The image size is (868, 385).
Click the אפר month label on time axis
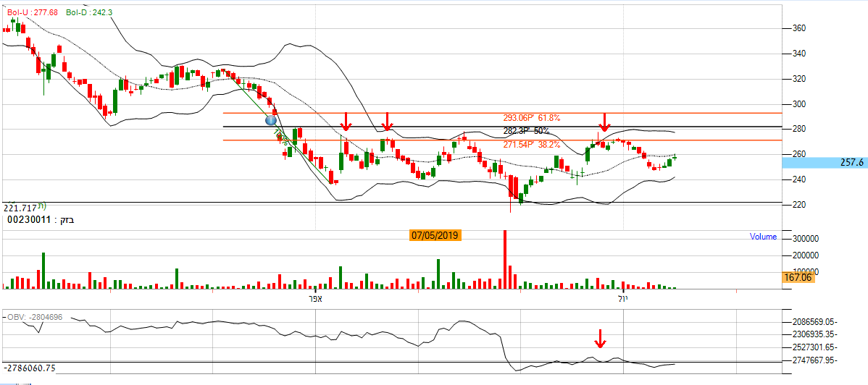(314, 299)
